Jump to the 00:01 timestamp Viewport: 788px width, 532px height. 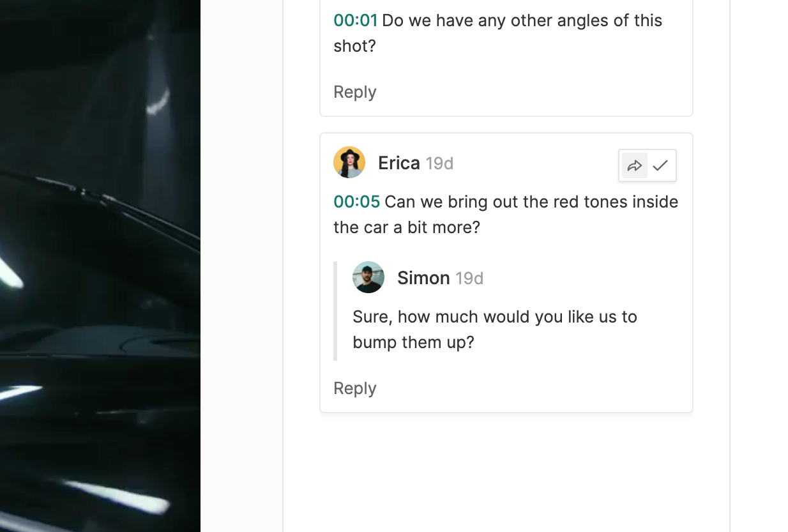coord(355,20)
